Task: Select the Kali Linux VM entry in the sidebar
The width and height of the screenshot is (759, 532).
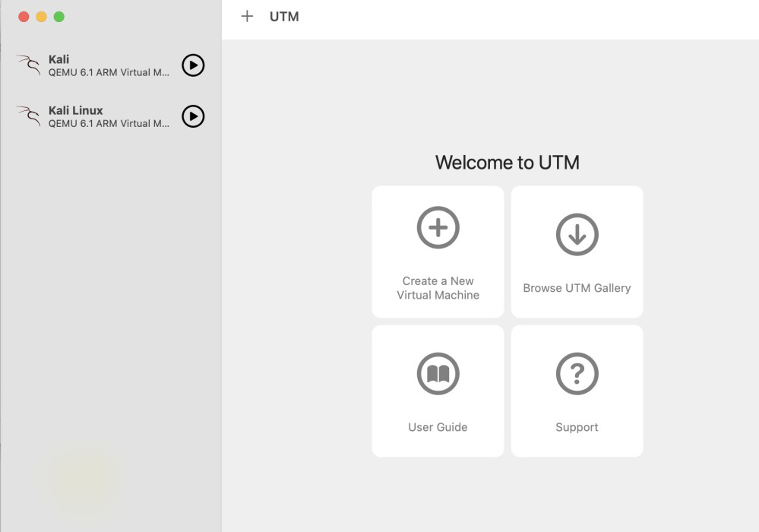Action: click(110, 117)
